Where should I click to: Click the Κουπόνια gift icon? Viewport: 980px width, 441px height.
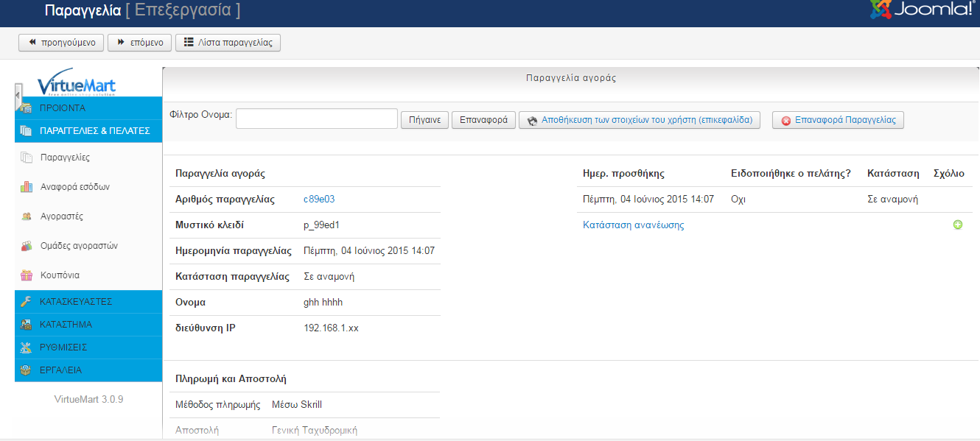[27, 275]
